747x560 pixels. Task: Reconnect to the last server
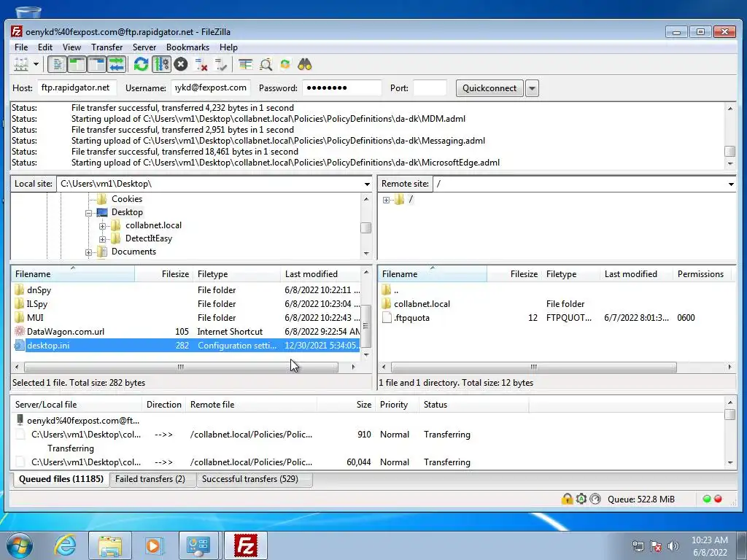221,64
